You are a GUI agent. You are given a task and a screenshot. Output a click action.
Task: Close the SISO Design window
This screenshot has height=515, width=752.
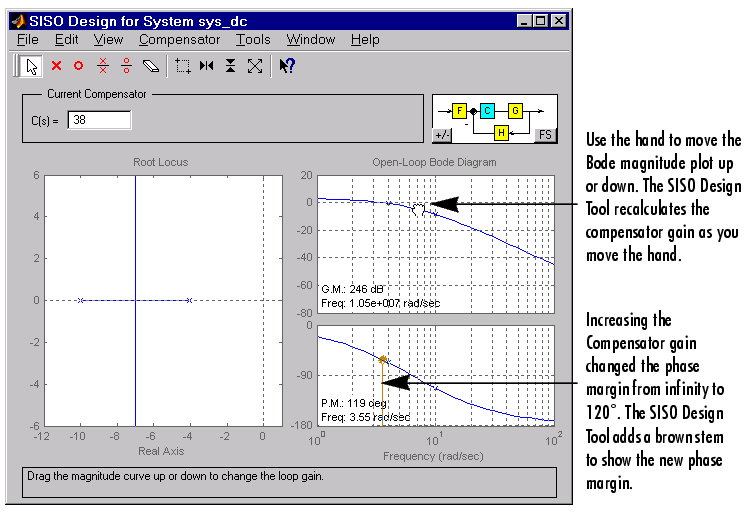pos(559,21)
